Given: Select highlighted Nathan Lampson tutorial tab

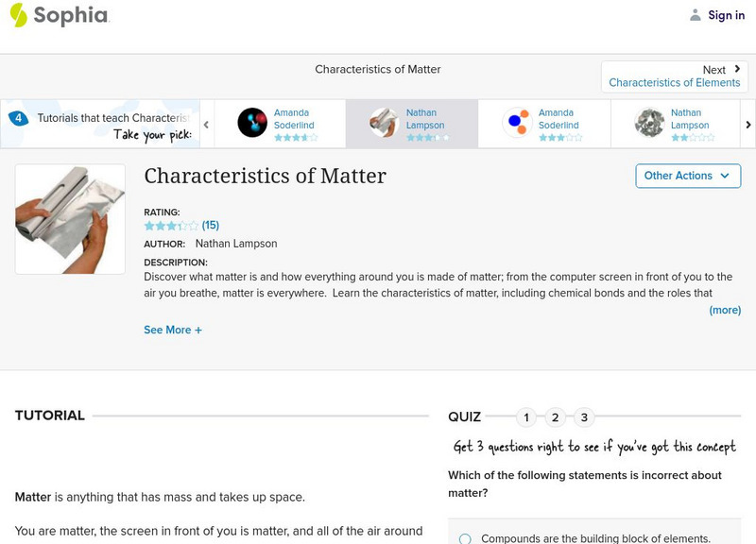Looking at the screenshot, I should click(411, 124).
